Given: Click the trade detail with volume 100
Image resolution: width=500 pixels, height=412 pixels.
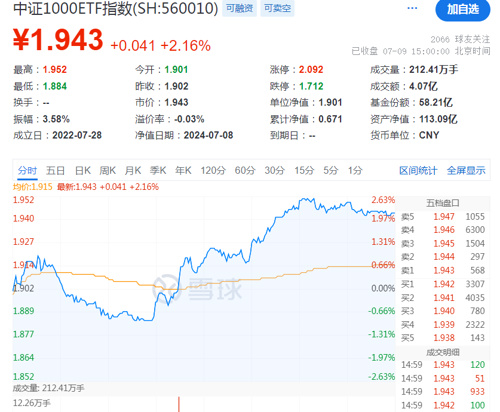Looking at the screenshot, I should [443, 405].
